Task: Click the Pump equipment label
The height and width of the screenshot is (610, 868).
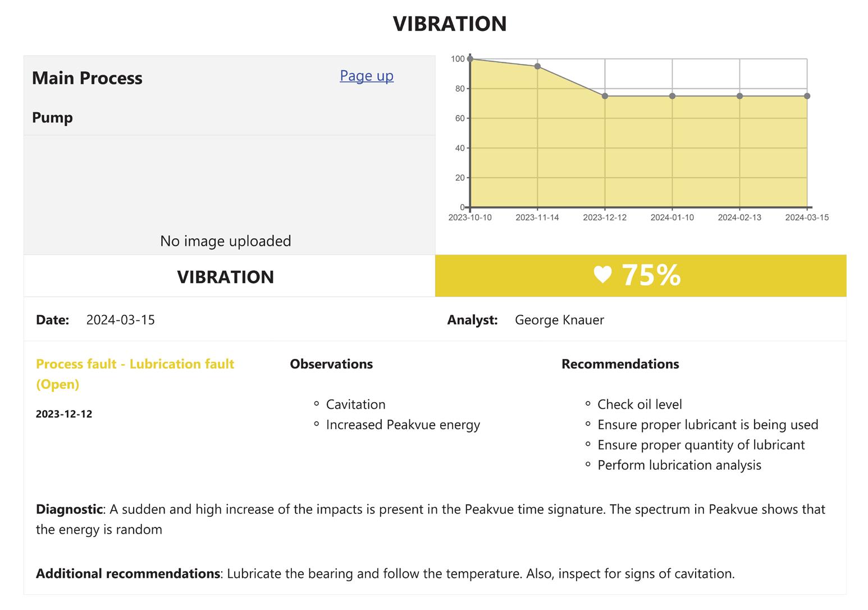Action: 52,117
